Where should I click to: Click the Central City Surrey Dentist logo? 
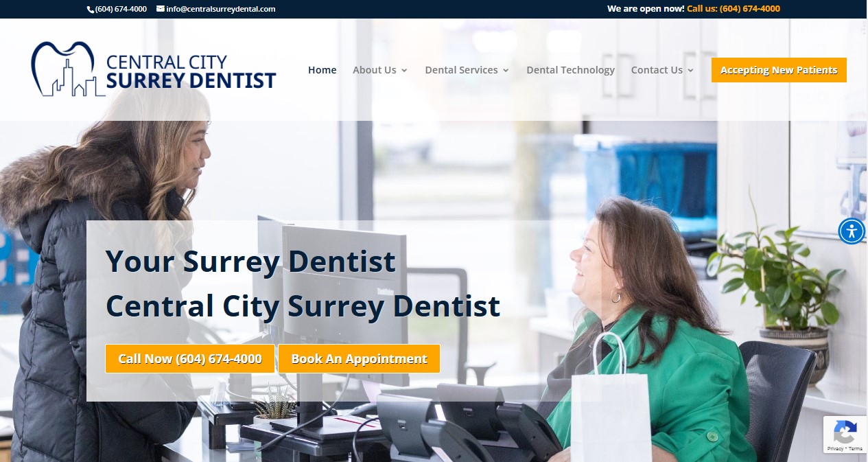coord(154,69)
